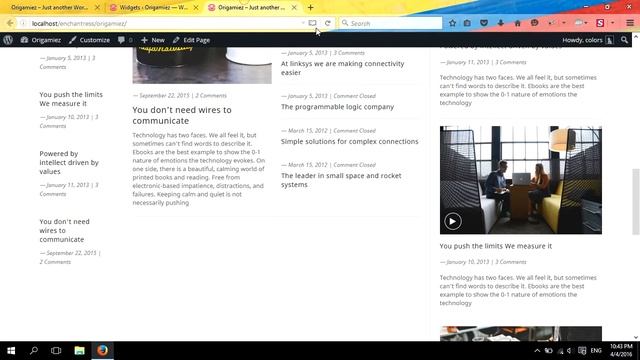640x360 pixels.
Task: Open the New content menu
Action: click(x=153, y=40)
